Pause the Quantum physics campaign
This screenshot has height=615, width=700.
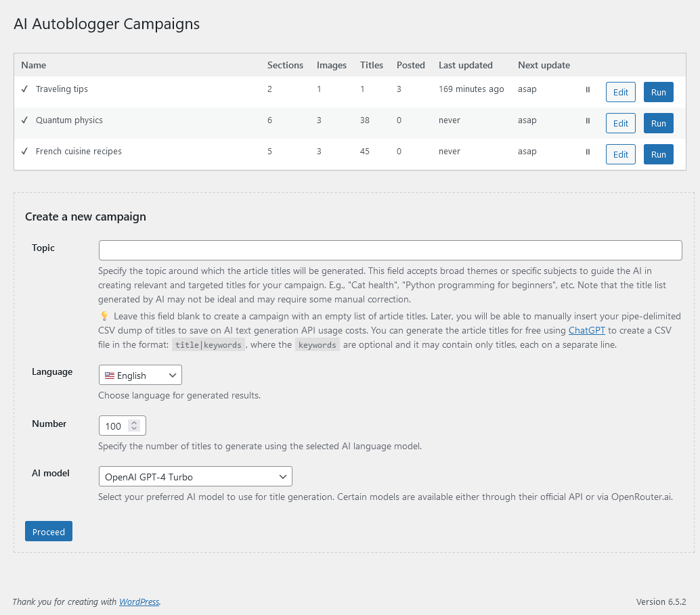tap(588, 120)
